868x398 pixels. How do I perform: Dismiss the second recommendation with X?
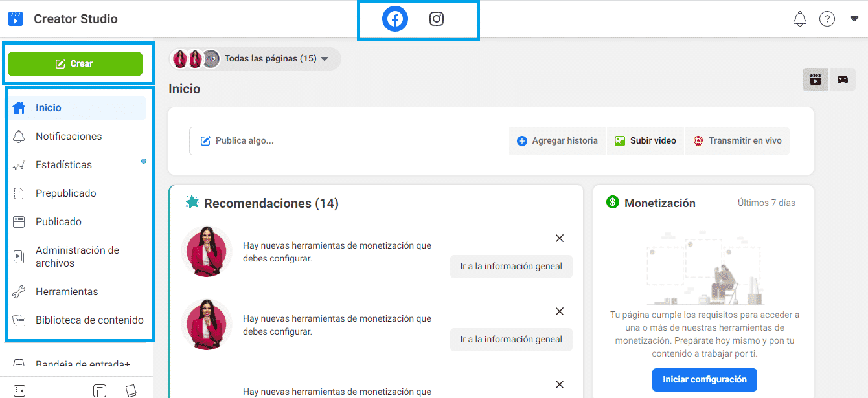point(560,311)
